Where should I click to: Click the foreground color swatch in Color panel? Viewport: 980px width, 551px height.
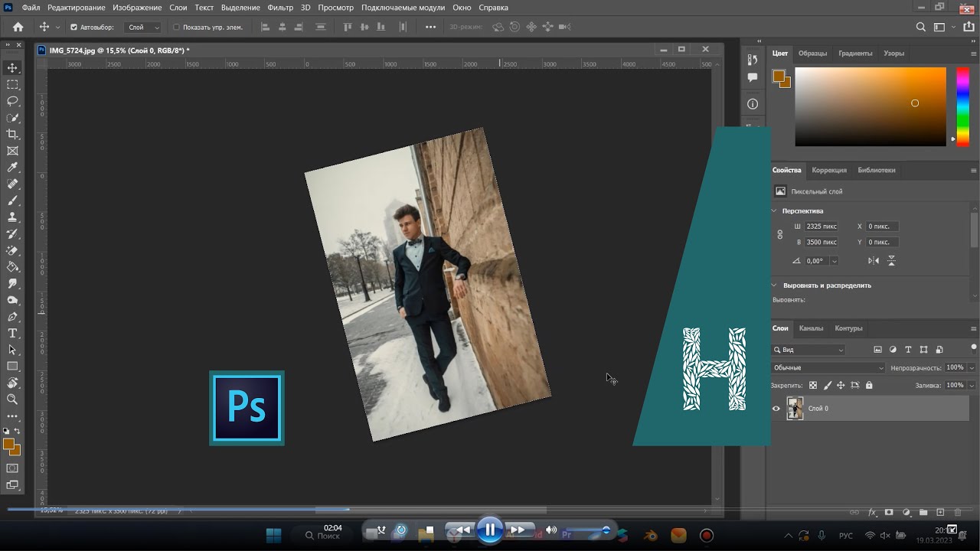tap(779, 76)
